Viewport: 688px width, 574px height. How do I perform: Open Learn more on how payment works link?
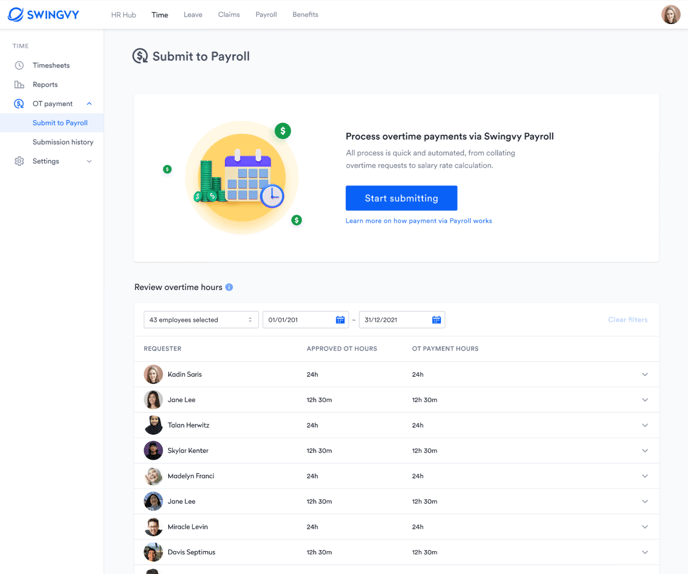[x=419, y=221]
